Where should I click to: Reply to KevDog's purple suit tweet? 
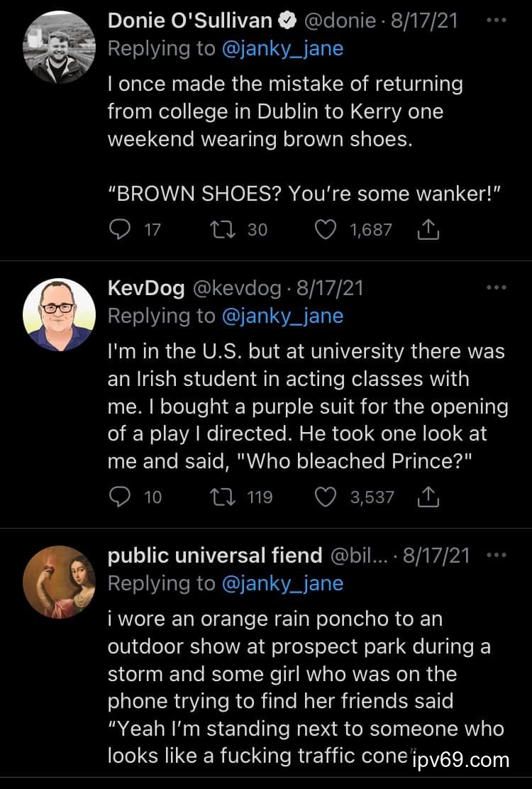click(x=122, y=497)
